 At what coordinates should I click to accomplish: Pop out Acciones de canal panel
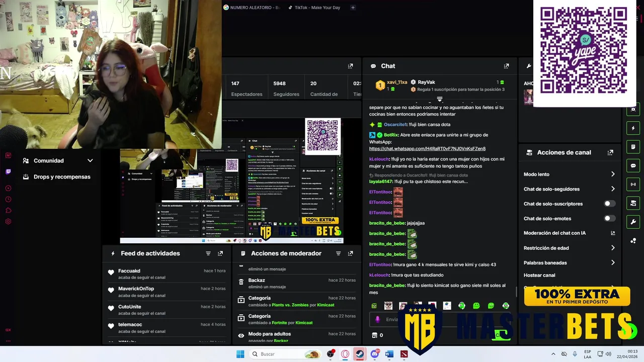[610, 152]
